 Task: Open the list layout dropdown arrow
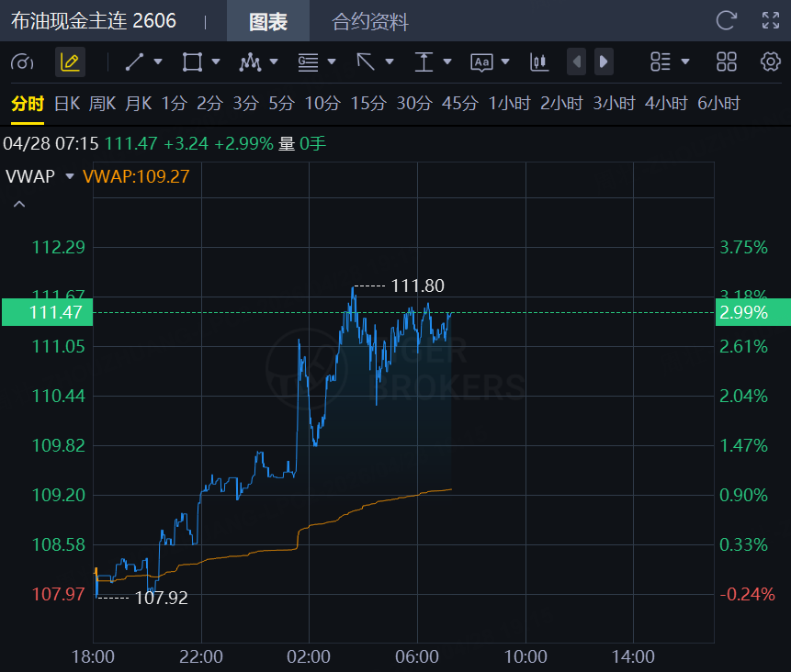click(x=684, y=62)
